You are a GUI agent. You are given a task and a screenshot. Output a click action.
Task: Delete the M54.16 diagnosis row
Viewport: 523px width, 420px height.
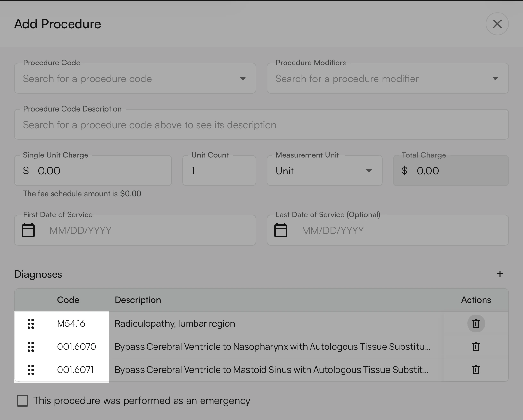tap(476, 323)
